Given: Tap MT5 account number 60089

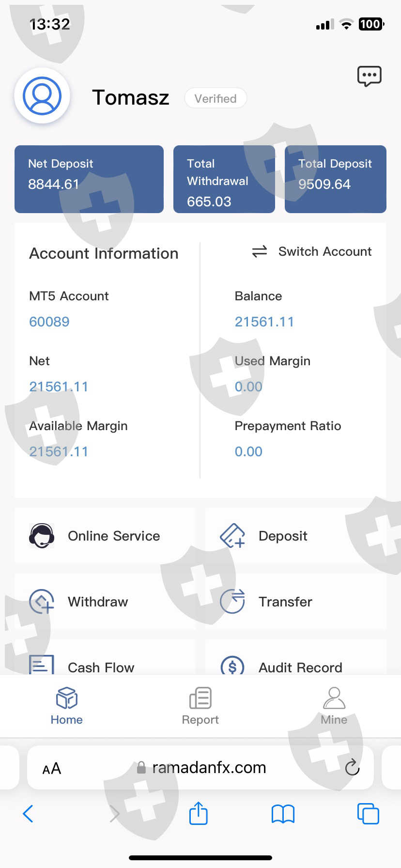Looking at the screenshot, I should point(49,322).
